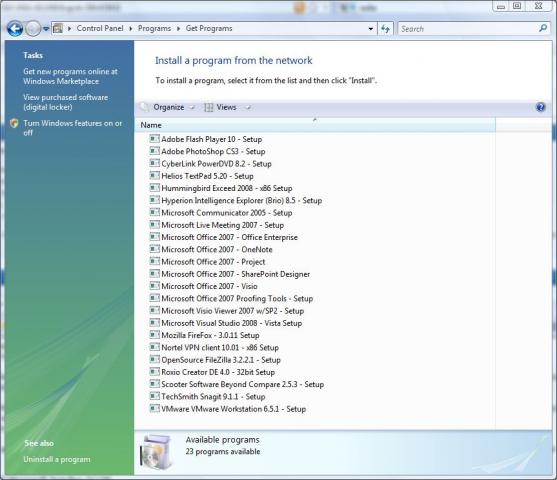557x480 pixels.
Task: Select Programs in the breadcrumb
Action: pos(154,28)
